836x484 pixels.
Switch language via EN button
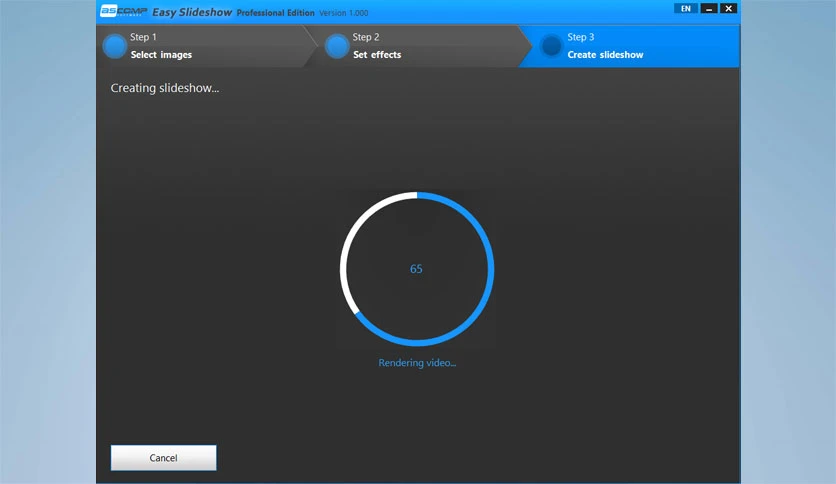point(686,9)
